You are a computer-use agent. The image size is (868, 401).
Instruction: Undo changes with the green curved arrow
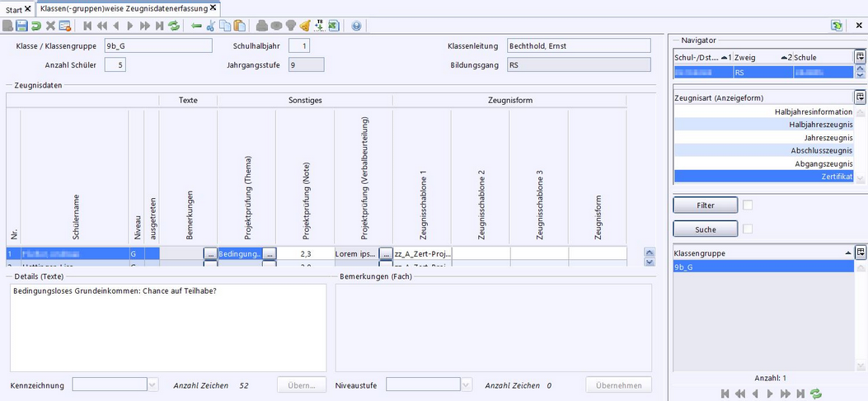pyautogui.click(x=36, y=26)
